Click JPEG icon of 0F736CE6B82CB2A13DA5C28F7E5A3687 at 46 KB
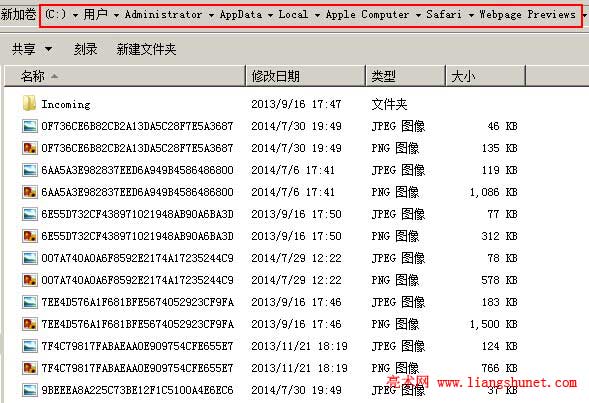Viewport: 589px width, 403px height. [30, 126]
